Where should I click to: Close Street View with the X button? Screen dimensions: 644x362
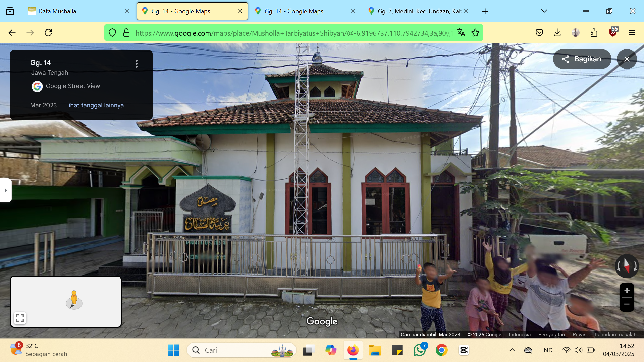[x=627, y=59]
